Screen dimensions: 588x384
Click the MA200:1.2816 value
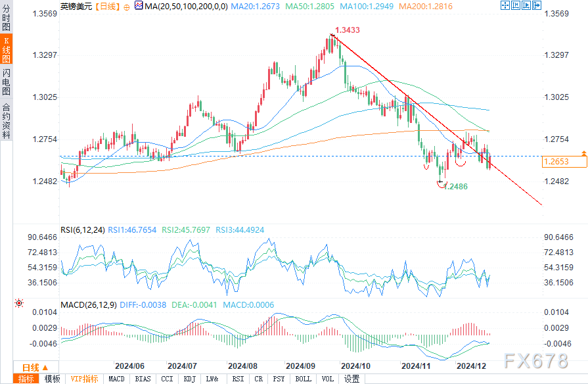pos(426,7)
